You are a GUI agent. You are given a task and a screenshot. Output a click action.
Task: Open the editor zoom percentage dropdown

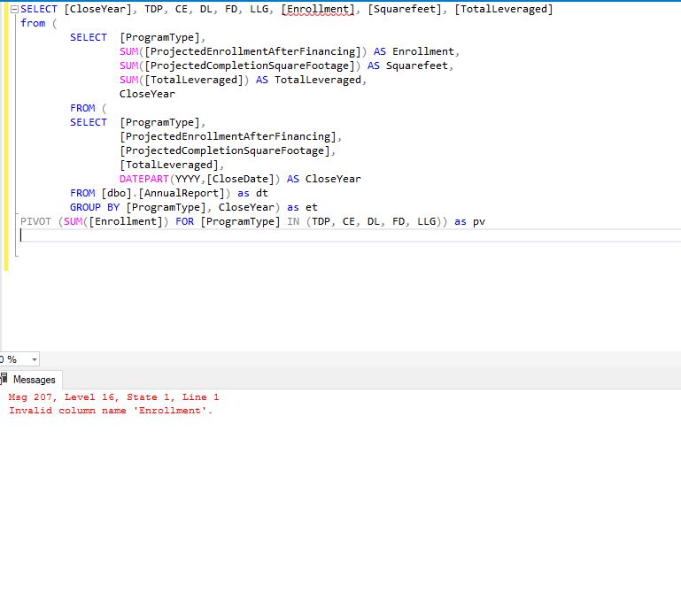coord(34,359)
